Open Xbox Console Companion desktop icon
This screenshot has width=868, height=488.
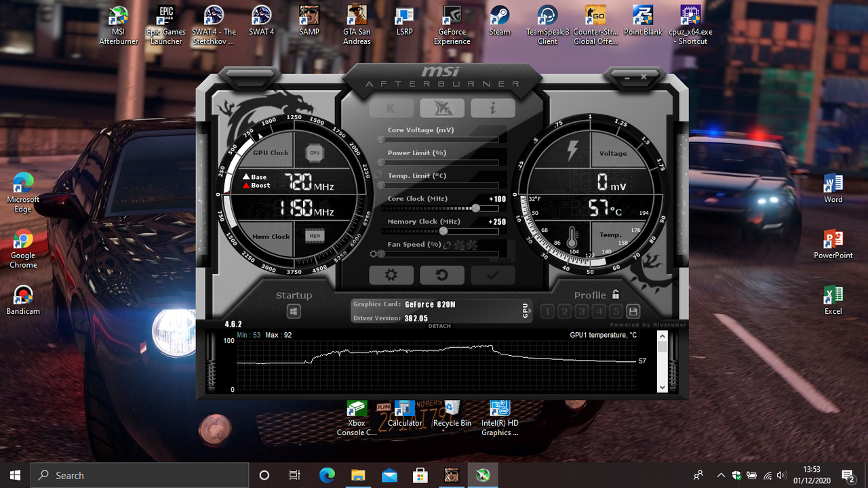[x=357, y=418]
